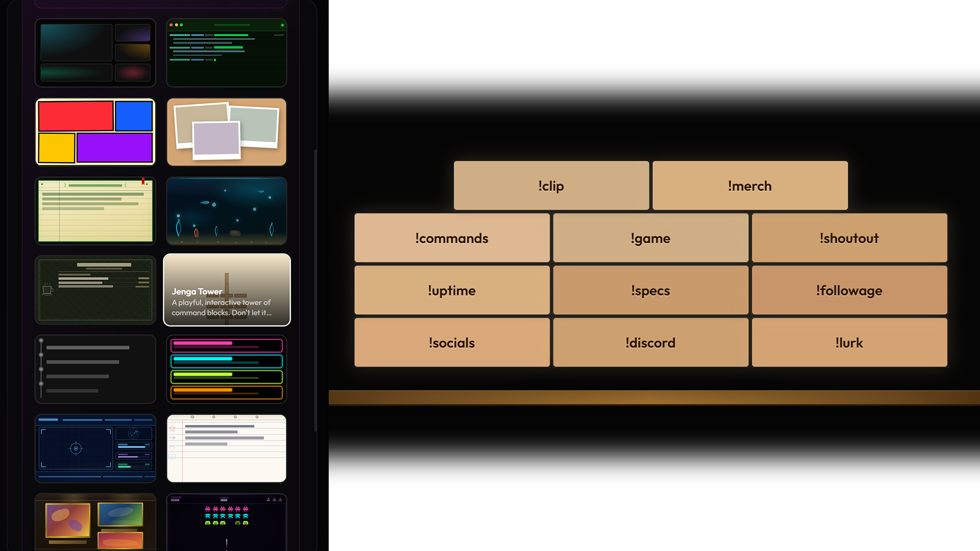Select the !commands block
The height and width of the screenshot is (551, 980).
[x=452, y=238]
